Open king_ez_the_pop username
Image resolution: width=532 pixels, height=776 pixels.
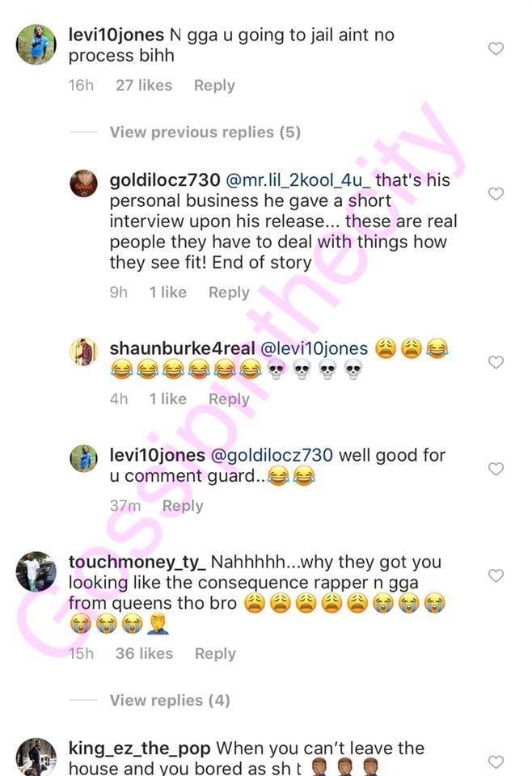[x=140, y=749]
